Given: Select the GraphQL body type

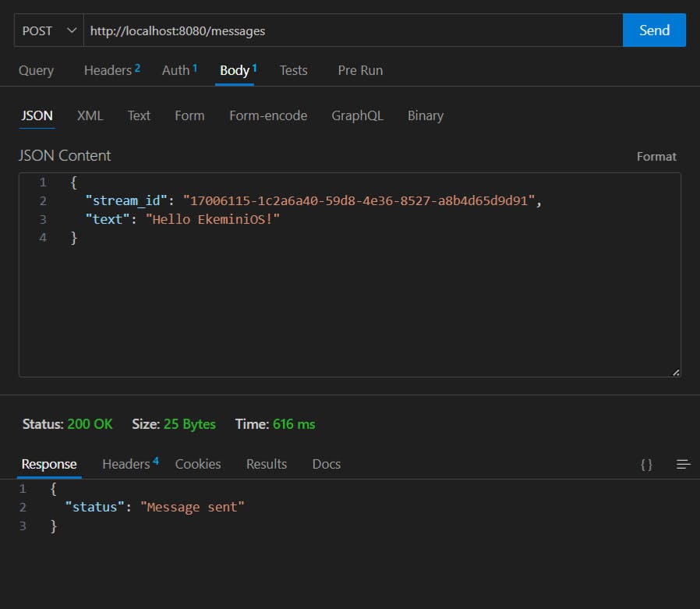Looking at the screenshot, I should click(x=357, y=115).
